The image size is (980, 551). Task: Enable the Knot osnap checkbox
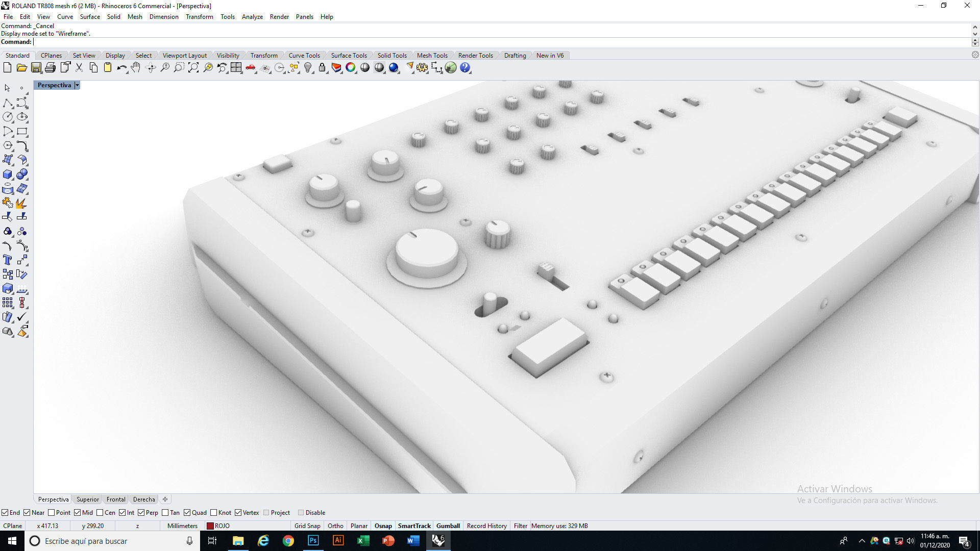(214, 513)
